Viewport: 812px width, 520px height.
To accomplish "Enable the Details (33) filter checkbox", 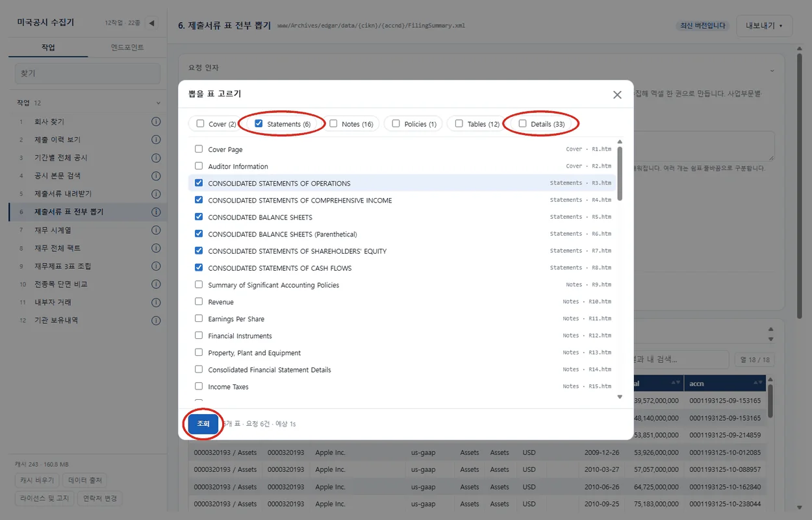I will [x=522, y=124].
